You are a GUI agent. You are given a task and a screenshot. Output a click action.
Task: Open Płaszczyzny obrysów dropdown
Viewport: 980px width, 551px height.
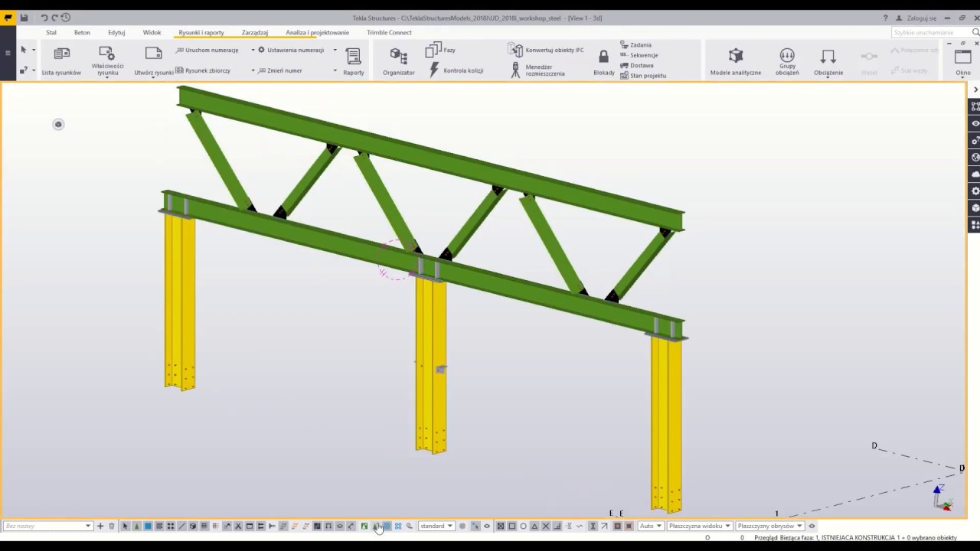tap(769, 526)
